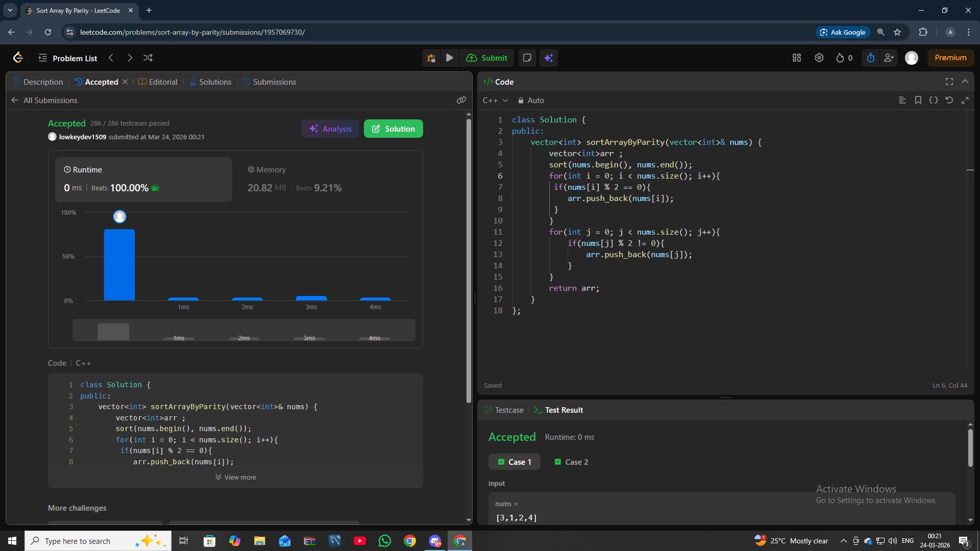This screenshot has height=551, width=980.
Task: Pick a random problem with shuffle icon
Action: coord(148,58)
